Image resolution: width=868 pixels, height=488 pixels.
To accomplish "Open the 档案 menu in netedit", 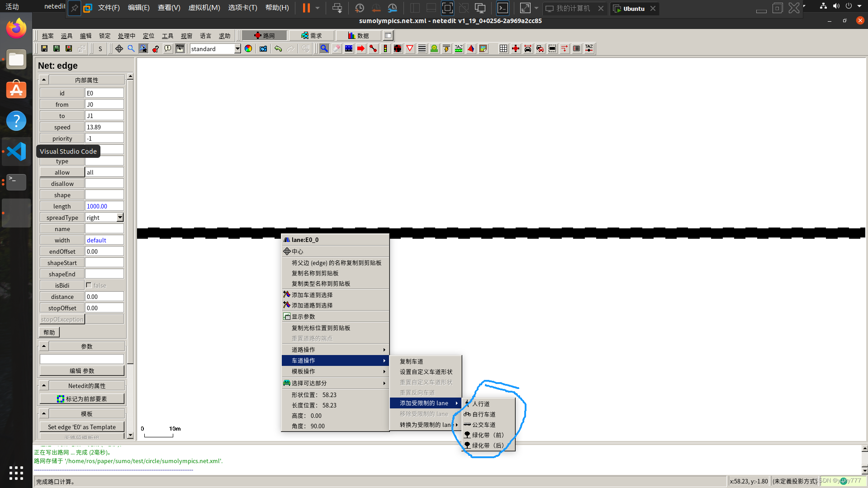I will coord(47,36).
